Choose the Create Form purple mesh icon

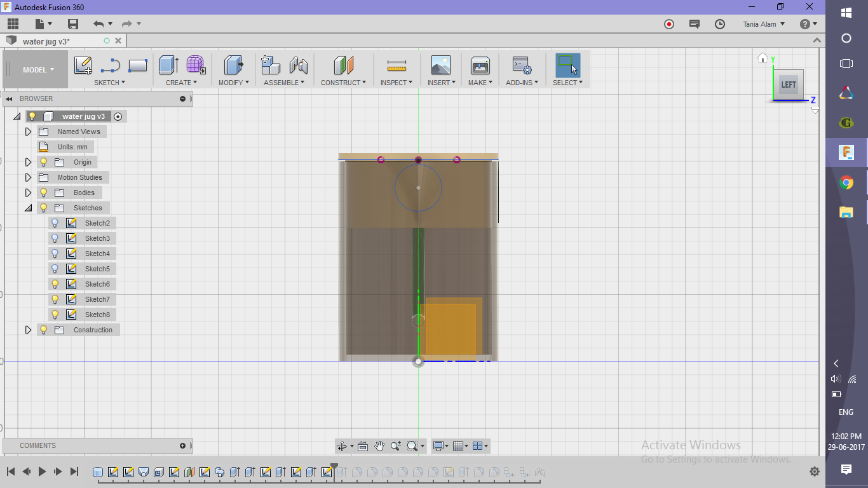(x=196, y=65)
